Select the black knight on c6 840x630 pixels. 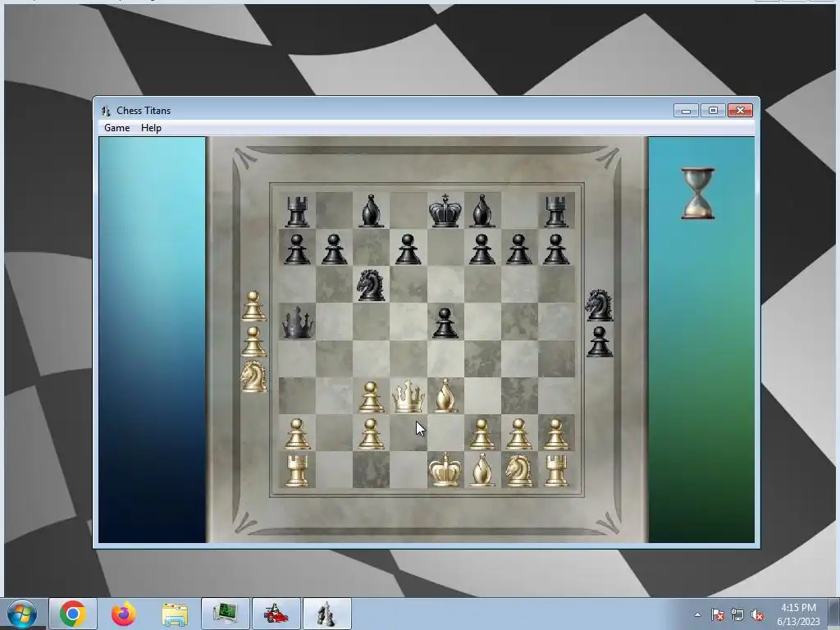coord(372,285)
